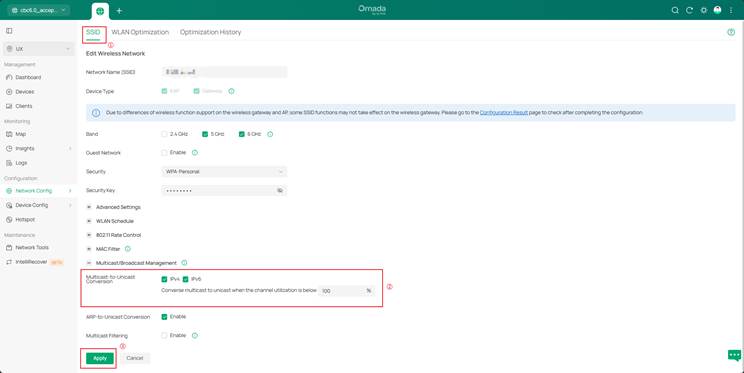Open Hotspot in the sidebar
The height and width of the screenshot is (373, 744).
25,220
